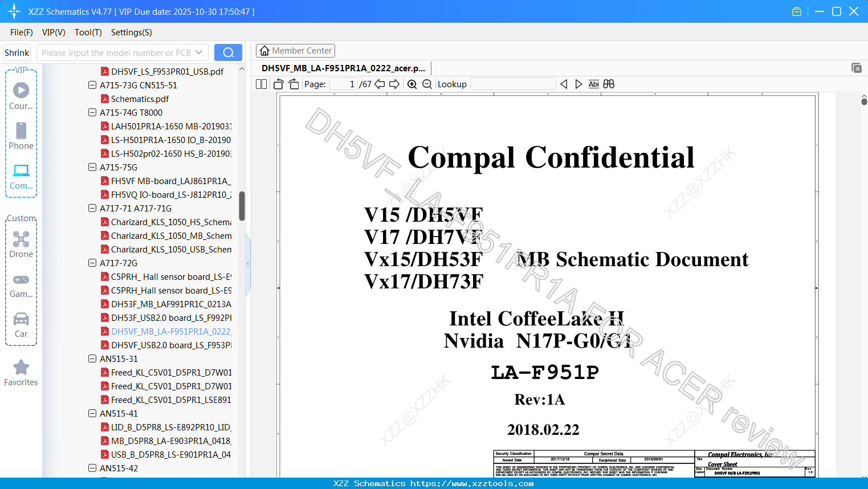Click the file tree vertical scrollbar thumb
The image size is (868, 489).
tap(242, 206)
